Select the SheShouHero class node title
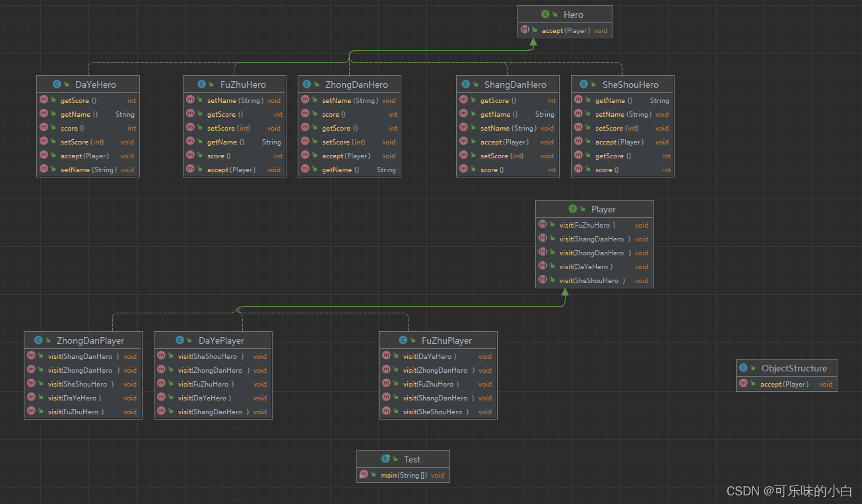This screenshot has width=862, height=504. (630, 84)
